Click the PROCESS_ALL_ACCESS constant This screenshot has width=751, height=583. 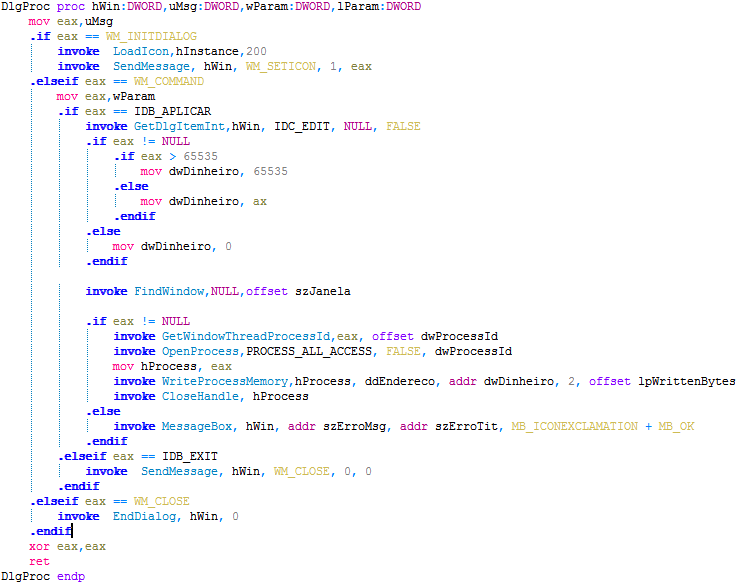pyautogui.click(x=309, y=351)
